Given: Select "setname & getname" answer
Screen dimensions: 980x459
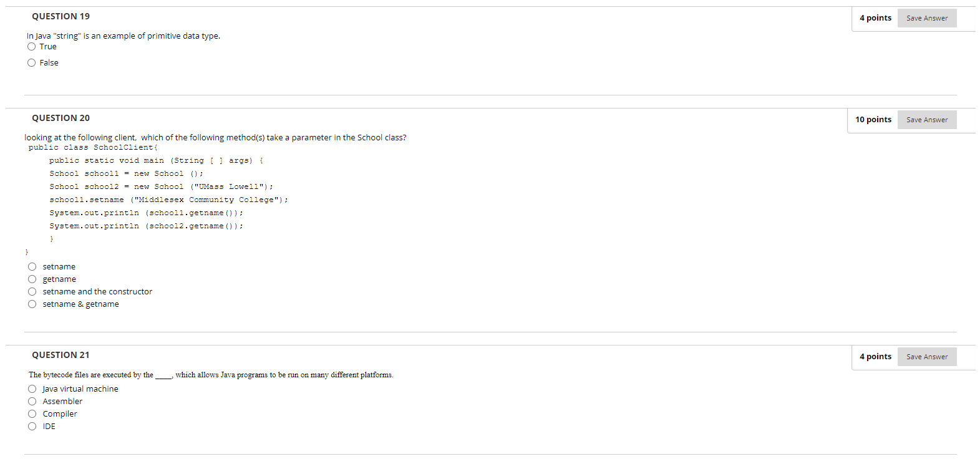Looking at the screenshot, I should tap(32, 304).
